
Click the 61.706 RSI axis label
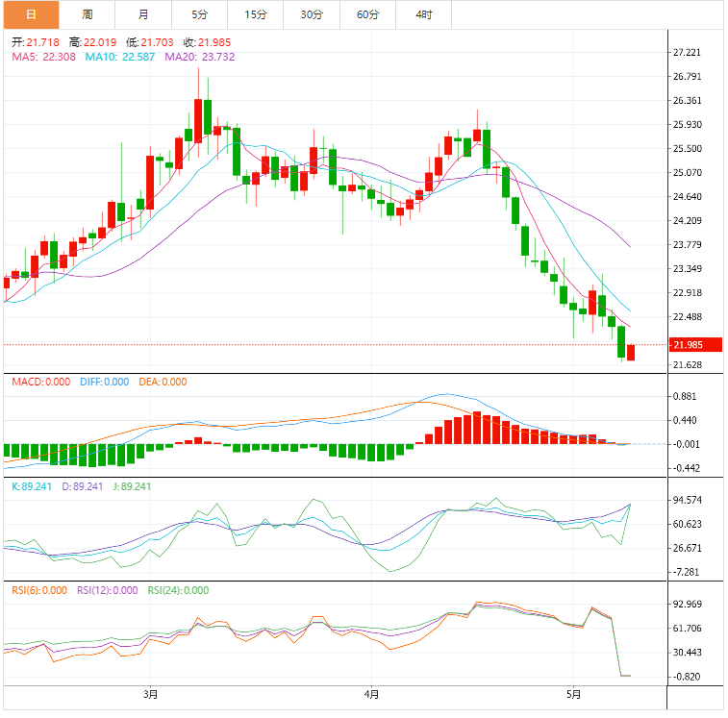(688, 629)
